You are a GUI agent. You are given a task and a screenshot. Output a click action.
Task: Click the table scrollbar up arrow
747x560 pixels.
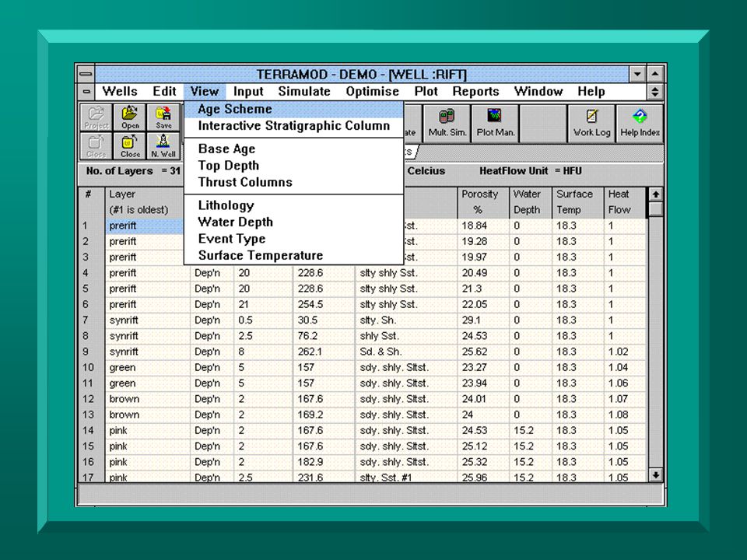655,194
